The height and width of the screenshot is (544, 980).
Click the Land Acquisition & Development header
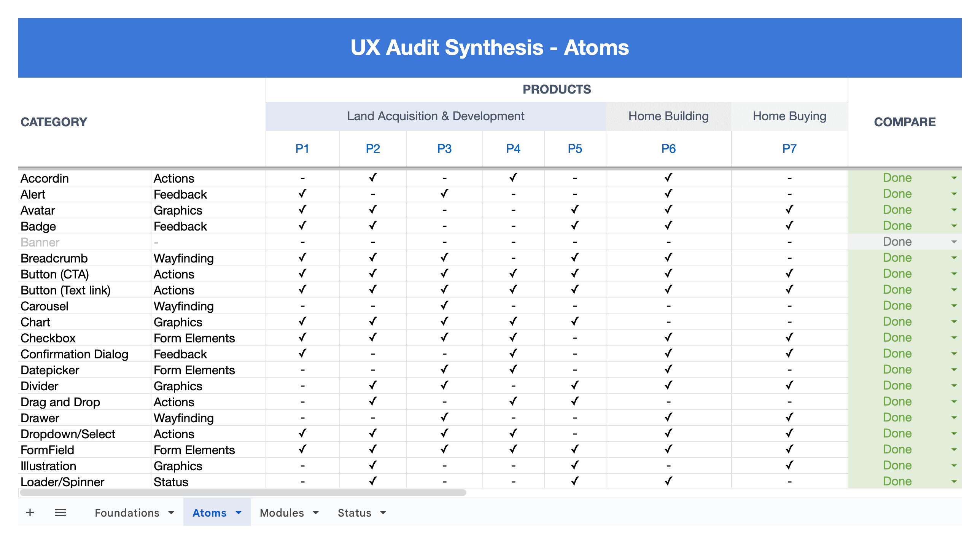[x=435, y=116]
